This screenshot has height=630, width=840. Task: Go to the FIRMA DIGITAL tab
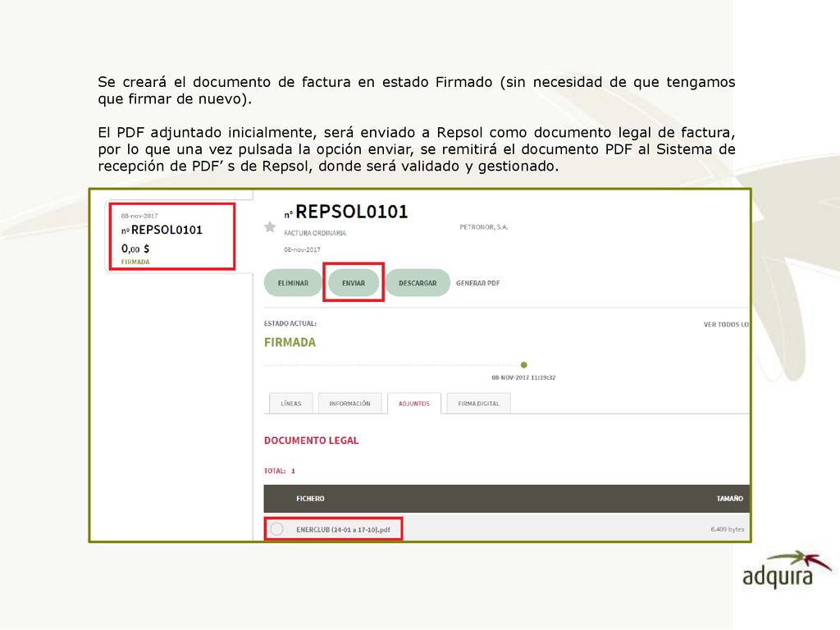pyautogui.click(x=478, y=404)
